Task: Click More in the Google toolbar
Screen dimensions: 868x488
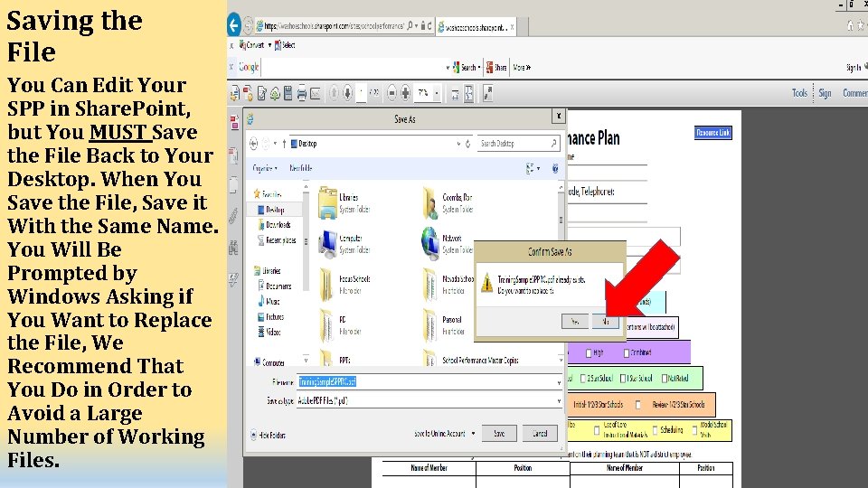Action: coord(522,68)
